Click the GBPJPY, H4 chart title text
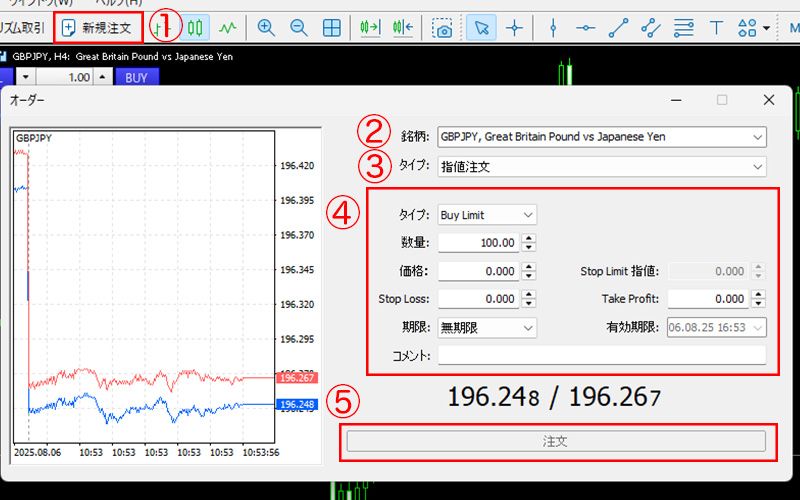The width and height of the screenshot is (800, 500). [x=122, y=57]
